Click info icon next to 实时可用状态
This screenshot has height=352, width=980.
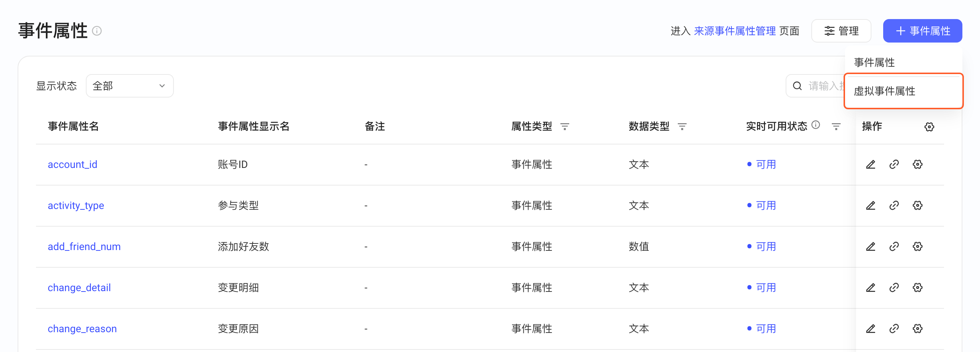coord(816,125)
